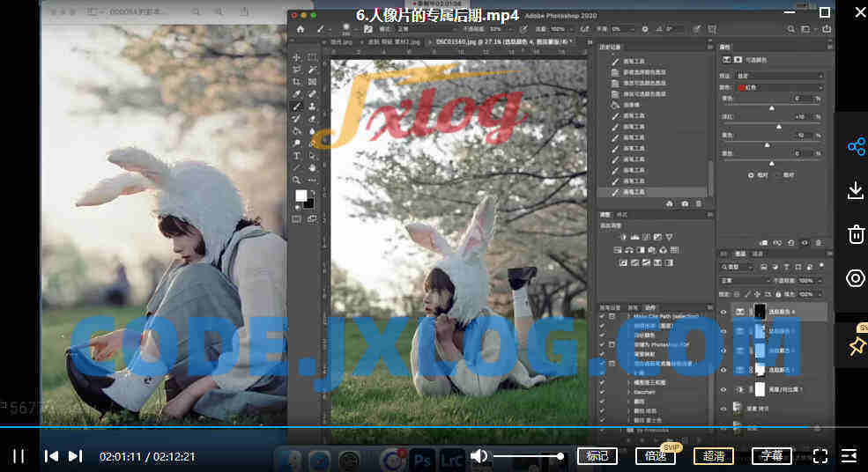Skip to the previous video
This screenshot has height=472, width=868.
52,455
